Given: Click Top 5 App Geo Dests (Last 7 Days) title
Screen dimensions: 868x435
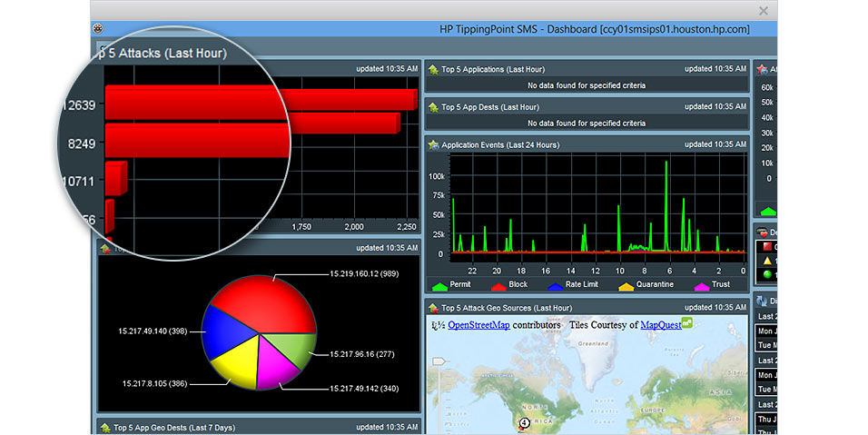Looking at the screenshot, I should tap(174, 427).
